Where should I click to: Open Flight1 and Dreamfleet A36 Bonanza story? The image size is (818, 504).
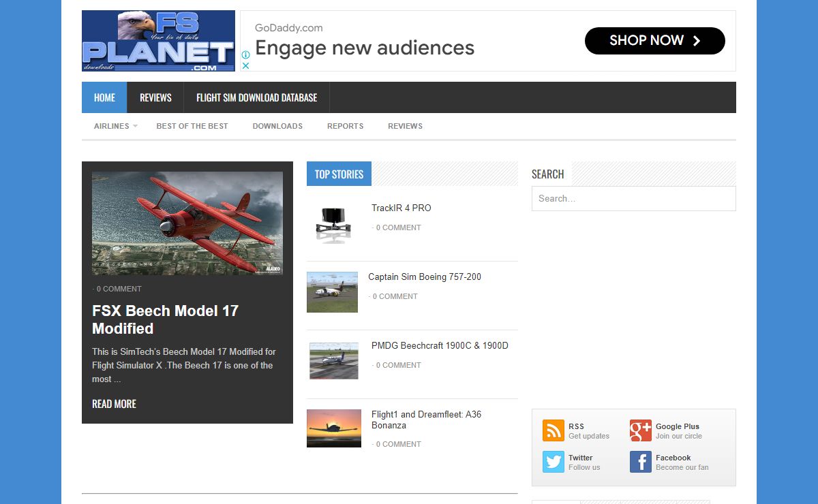point(427,420)
